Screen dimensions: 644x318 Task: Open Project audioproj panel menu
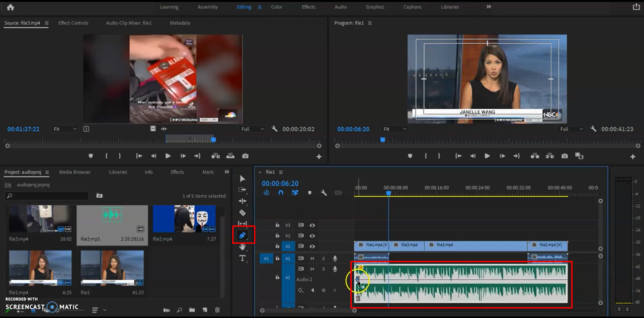[47, 172]
